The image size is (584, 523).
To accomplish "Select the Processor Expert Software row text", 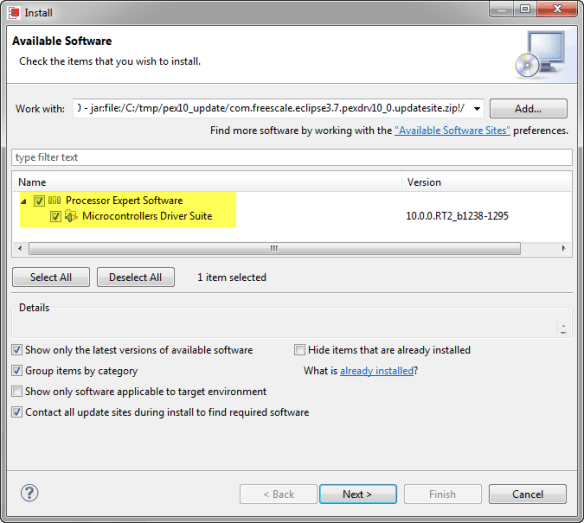I will [124, 200].
